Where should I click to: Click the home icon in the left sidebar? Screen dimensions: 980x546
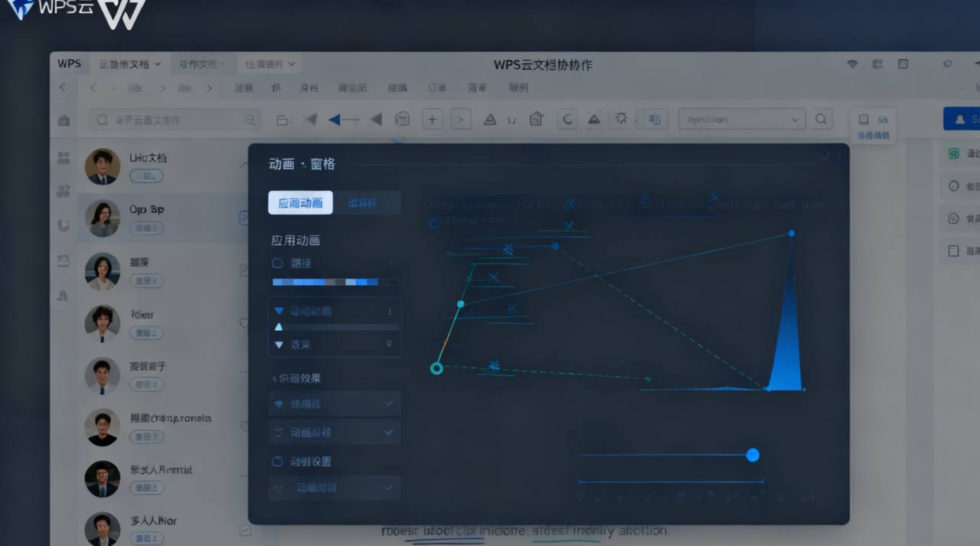point(64,119)
